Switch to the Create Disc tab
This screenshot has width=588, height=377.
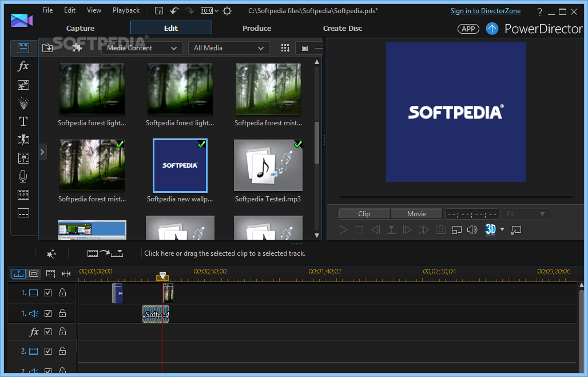[x=343, y=28]
